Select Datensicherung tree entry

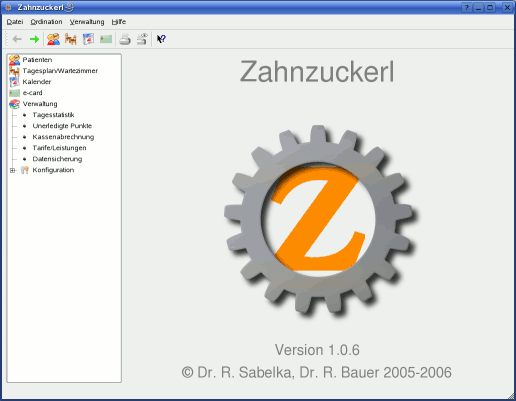point(57,159)
